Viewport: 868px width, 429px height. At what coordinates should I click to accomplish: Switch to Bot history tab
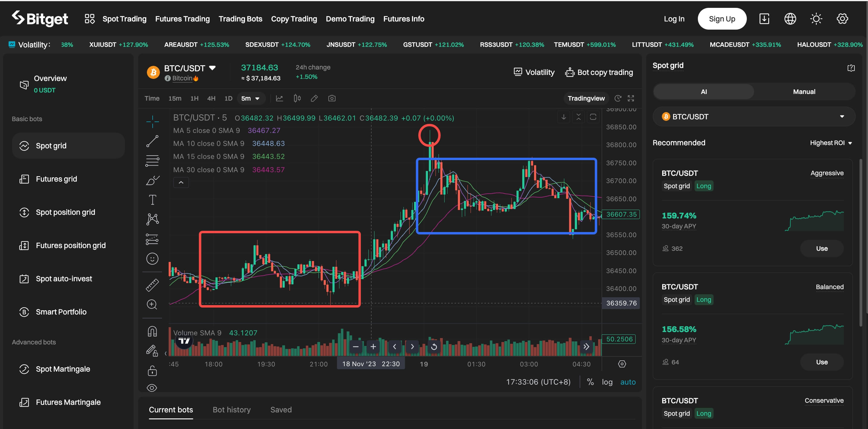tap(232, 410)
